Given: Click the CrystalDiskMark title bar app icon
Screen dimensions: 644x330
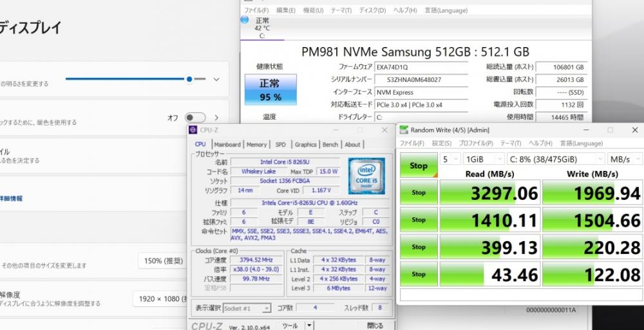Looking at the screenshot, I should click(x=404, y=130).
